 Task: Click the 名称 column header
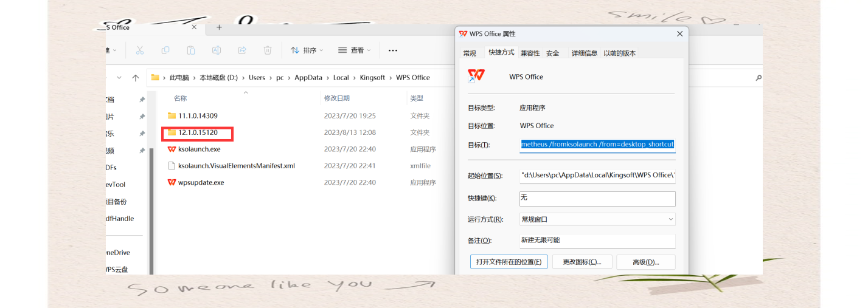click(180, 98)
